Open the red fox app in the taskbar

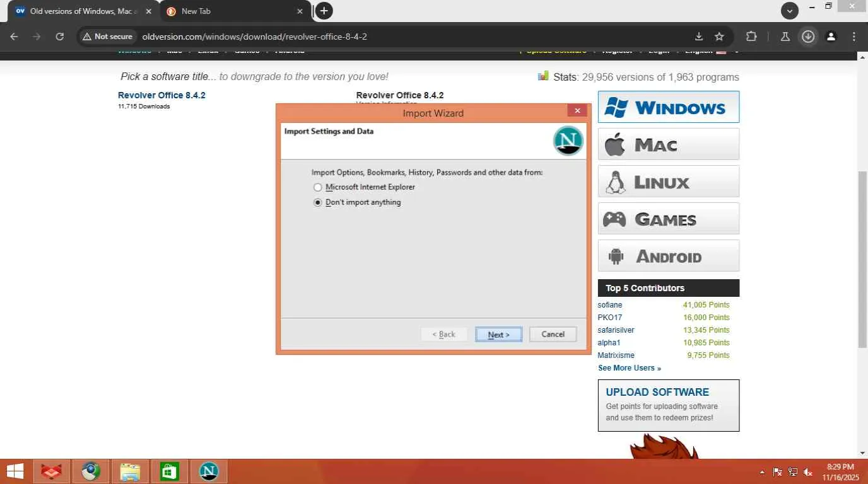tap(52, 471)
